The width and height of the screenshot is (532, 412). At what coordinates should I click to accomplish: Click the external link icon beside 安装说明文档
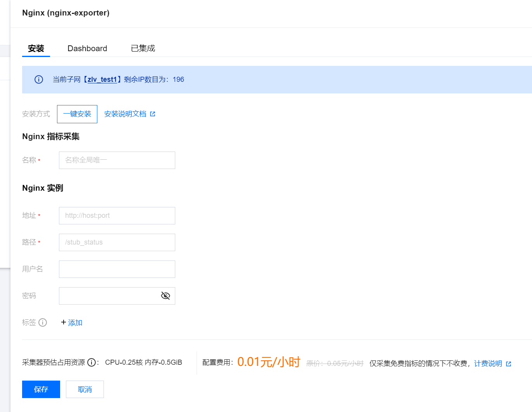[153, 114]
